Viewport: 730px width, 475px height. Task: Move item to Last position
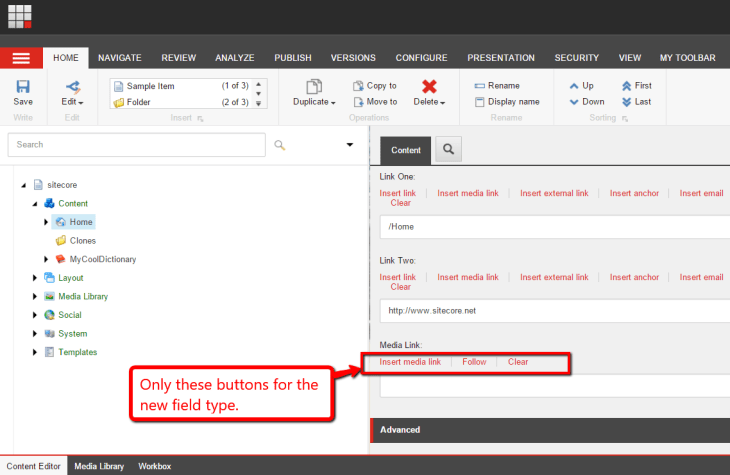point(636,102)
